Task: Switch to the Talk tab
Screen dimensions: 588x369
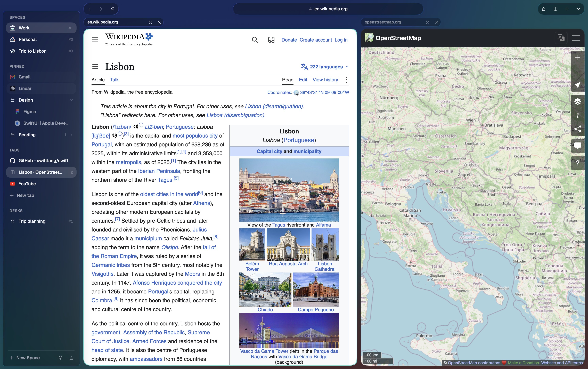Action: 114,80
